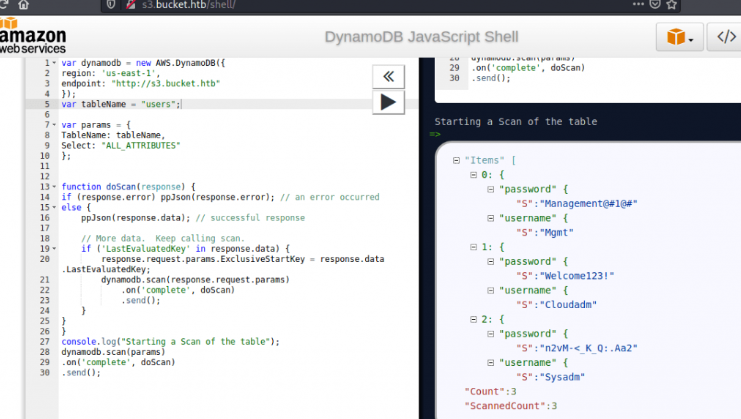Bookmark page with the star icon
Viewport: 741px width, 419px height.
point(671,4)
